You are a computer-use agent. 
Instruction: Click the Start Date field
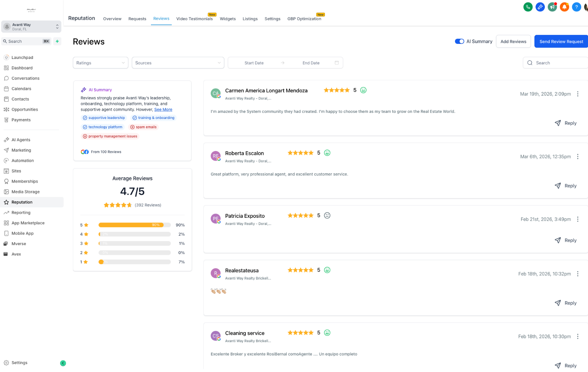[x=254, y=63]
